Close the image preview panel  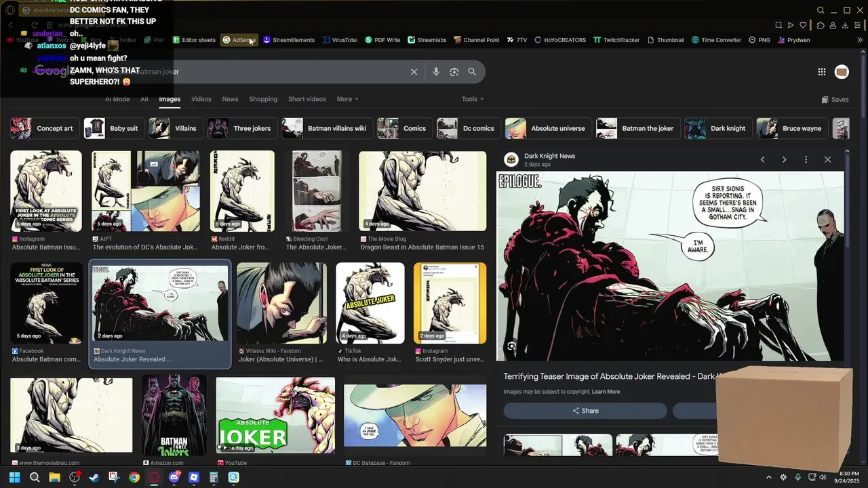[827, 159]
